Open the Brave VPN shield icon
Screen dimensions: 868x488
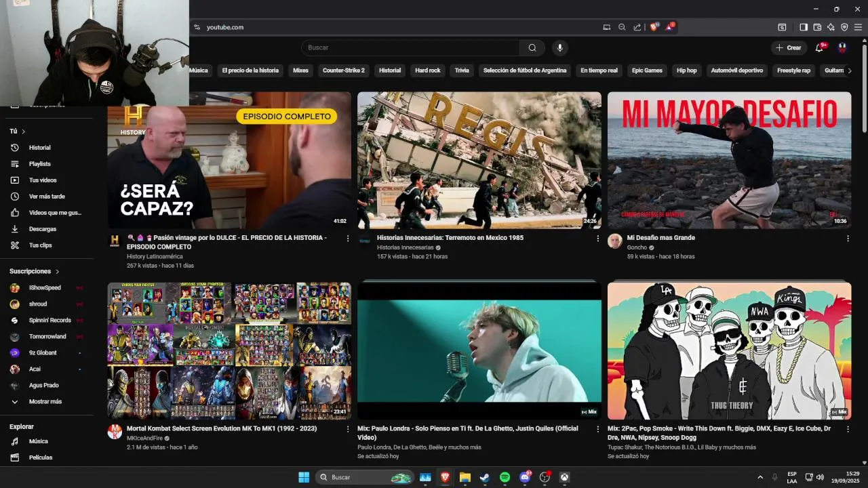coord(844,27)
